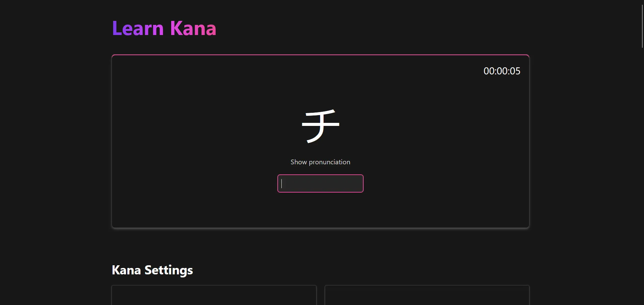The image size is (644, 305).
Task: Click the 00:00:05 timer display
Action: click(x=501, y=71)
